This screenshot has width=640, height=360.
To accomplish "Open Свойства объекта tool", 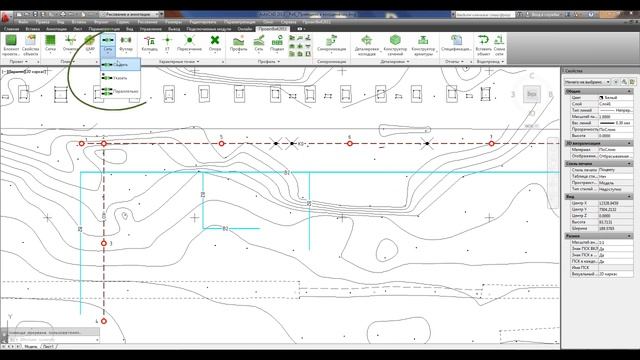I will pos(31,45).
